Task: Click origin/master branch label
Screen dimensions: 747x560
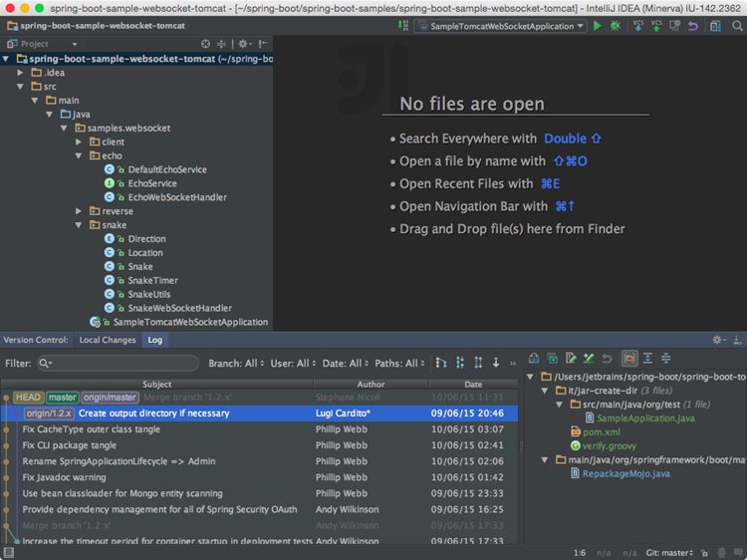Action: (110, 398)
